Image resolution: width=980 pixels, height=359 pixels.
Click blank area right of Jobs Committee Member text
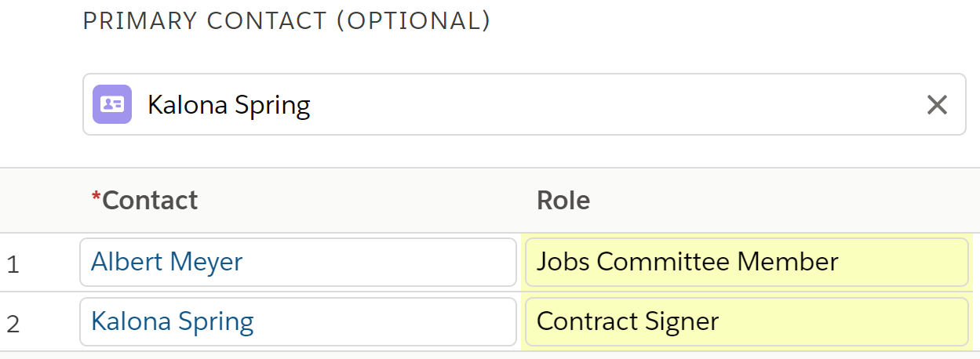point(902,262)
